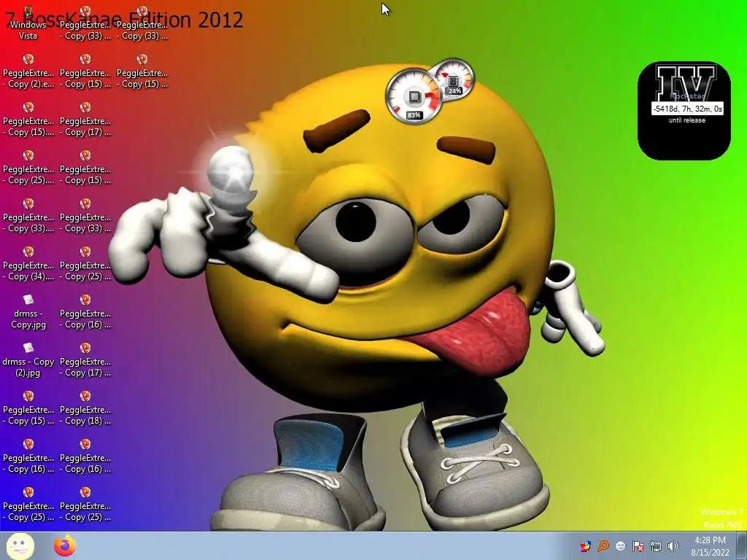Screen dimensions: 747x560
Task: Select the drmss - Copy.jpg file
Action: click(x=28, y=312)
